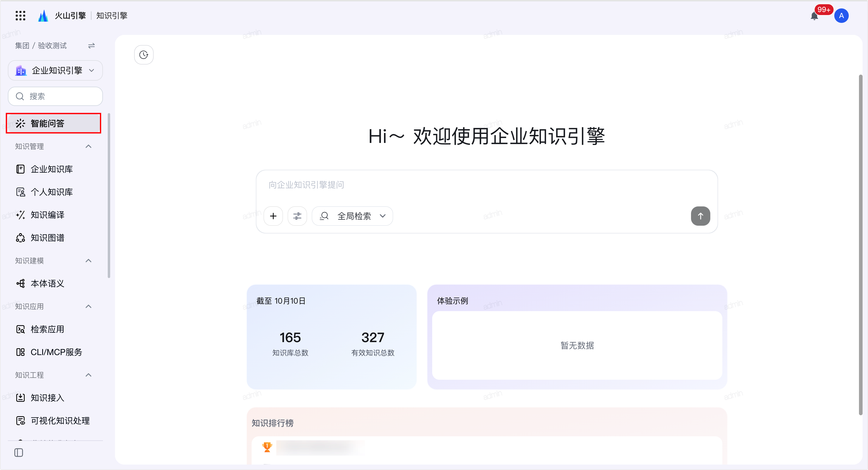Image resolution: width=868 pixels, height=470 pixels.
Task: Click the plus attachment button
Action: (x=273, y=216)
